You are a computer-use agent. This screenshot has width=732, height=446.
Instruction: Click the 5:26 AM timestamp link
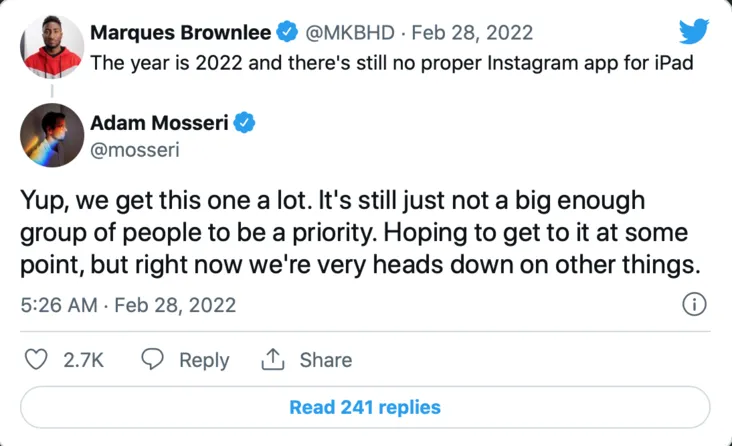[x=58, y=305]
